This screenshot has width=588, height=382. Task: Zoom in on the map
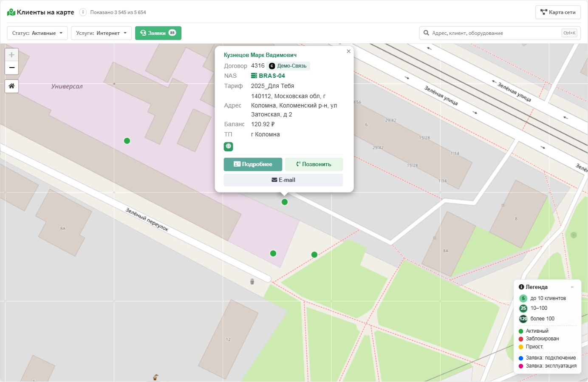[11, 55]
